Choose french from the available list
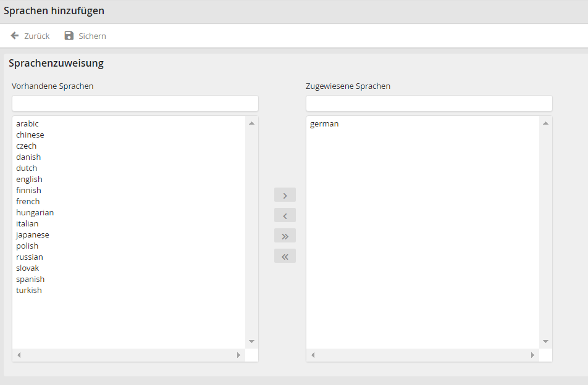 tap(28, 202)
